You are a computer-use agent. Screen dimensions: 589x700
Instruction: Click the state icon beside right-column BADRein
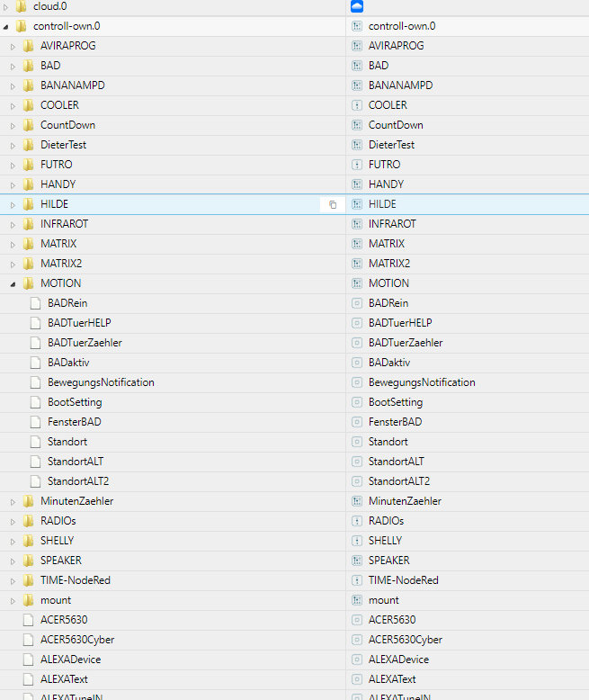356,303
